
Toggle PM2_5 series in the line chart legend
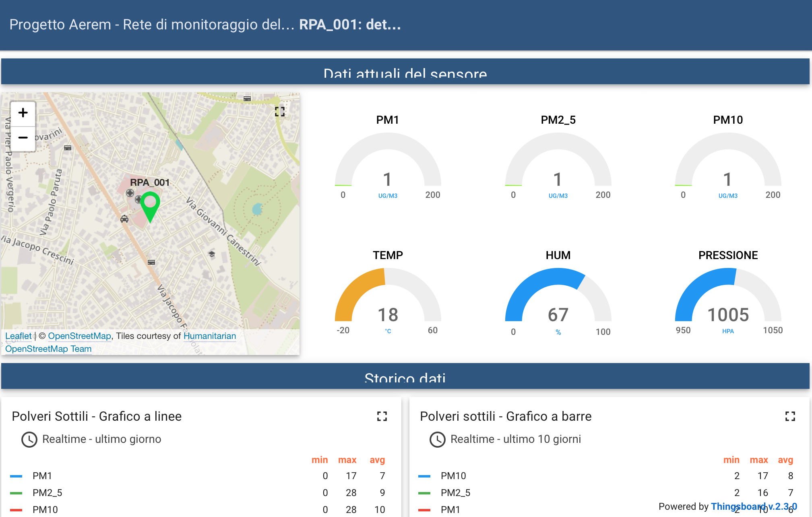pyautogui.click(x=47, y=493)
